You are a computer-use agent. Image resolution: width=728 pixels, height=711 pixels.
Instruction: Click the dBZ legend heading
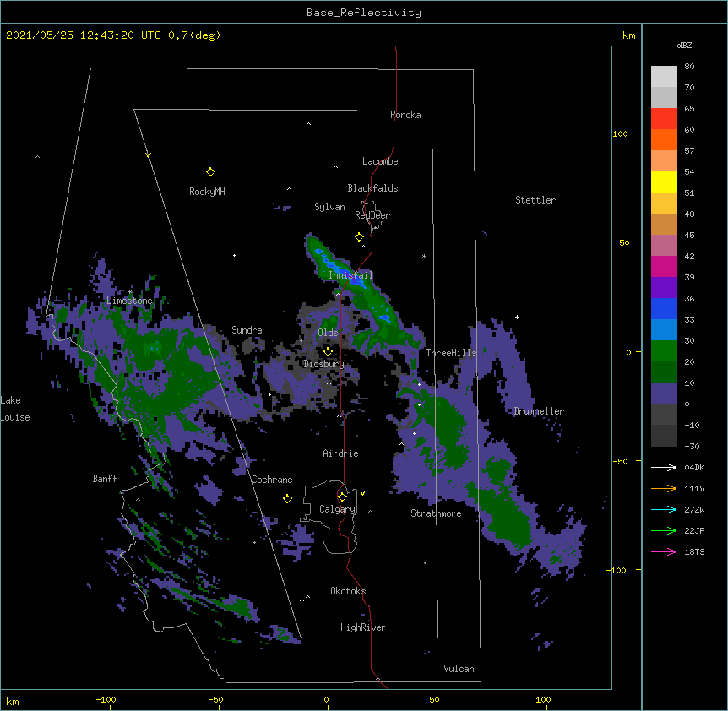(684, 45)
